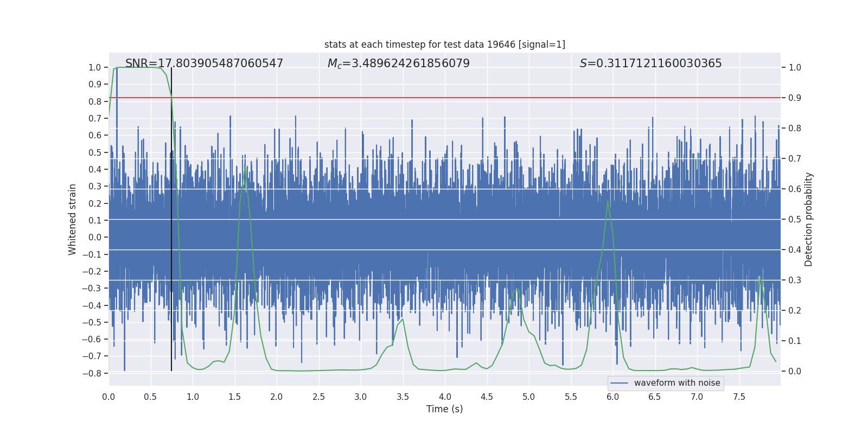Click the 7.5 tick label on time axis
Screen dimensions: 868x434
[739, 397]
